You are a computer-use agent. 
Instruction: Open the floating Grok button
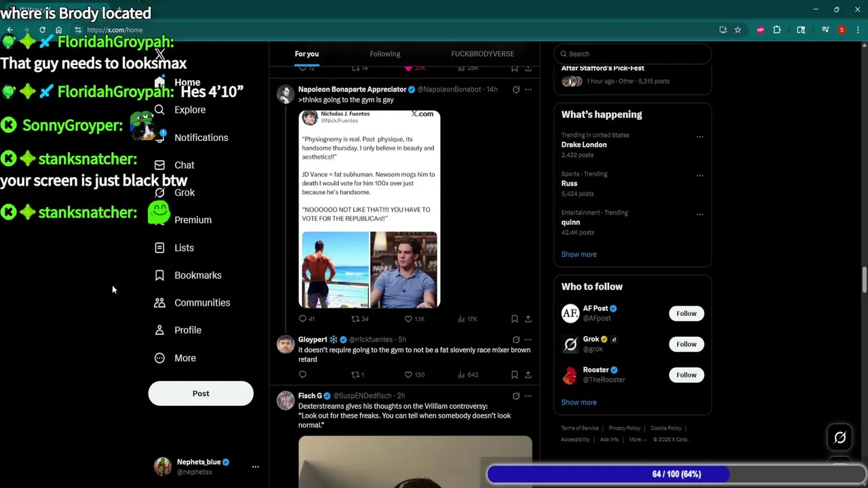(840, 438)
